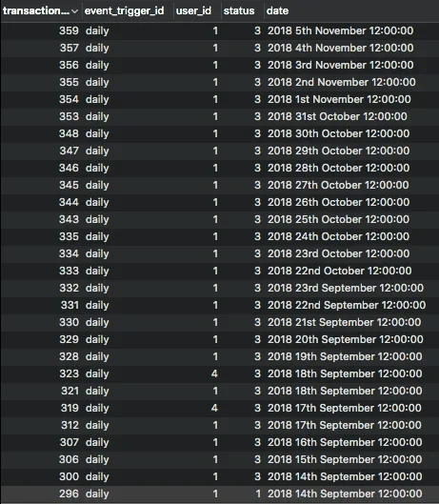Select the status cell in row 296
Image resolution: width=439 pixels, height=504 pixels.
(x=258, y=494)
